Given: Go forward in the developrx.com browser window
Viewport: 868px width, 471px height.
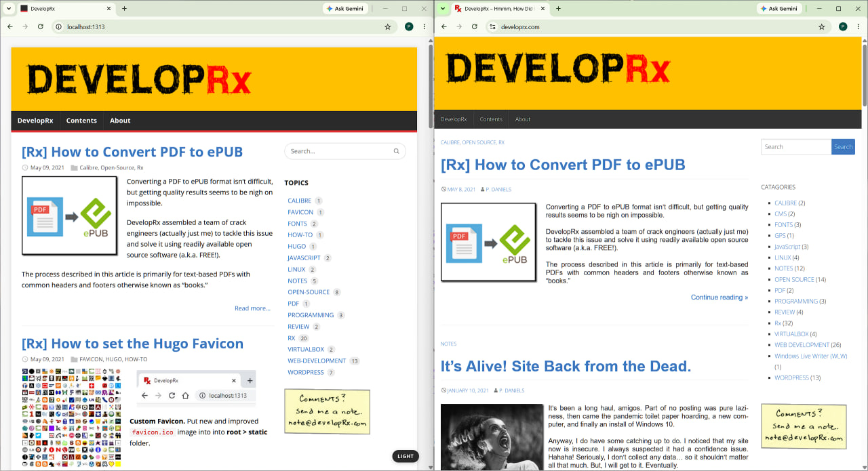Looking at the screenshot, I should point(459,26).
